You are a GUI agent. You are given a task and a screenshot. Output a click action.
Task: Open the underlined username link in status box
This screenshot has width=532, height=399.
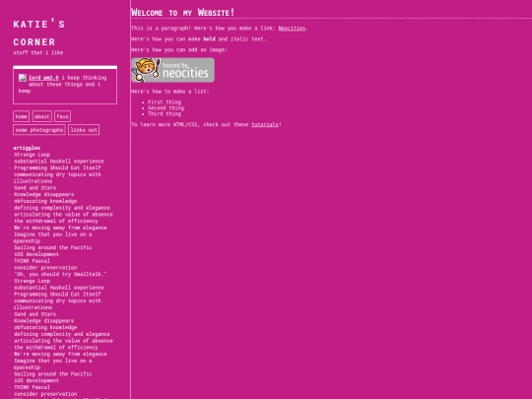(x=43, y=78)
